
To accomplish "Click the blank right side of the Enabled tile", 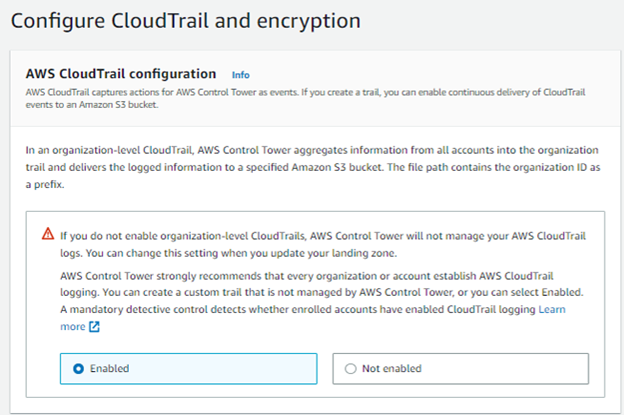I will coord(223,368).
